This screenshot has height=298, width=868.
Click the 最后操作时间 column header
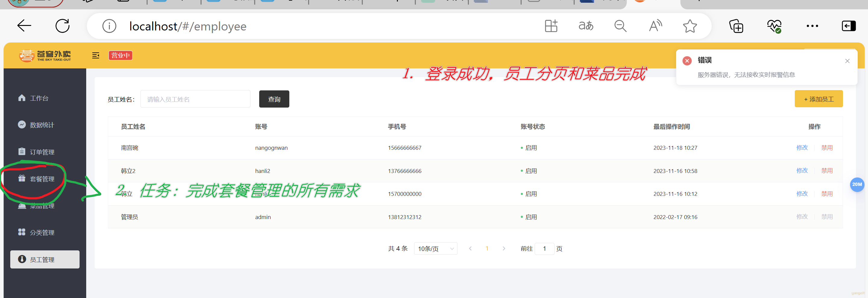point(671,127)
